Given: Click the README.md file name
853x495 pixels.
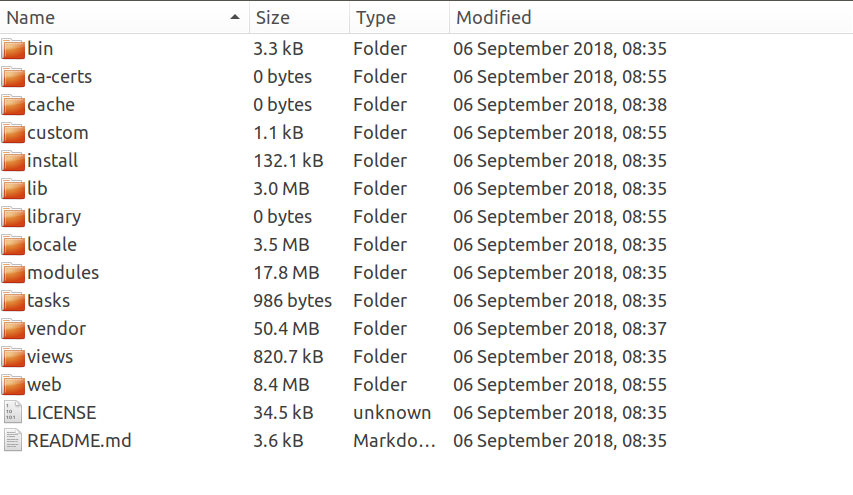Looking at the screenshot, I should click(x=79, y=441).
